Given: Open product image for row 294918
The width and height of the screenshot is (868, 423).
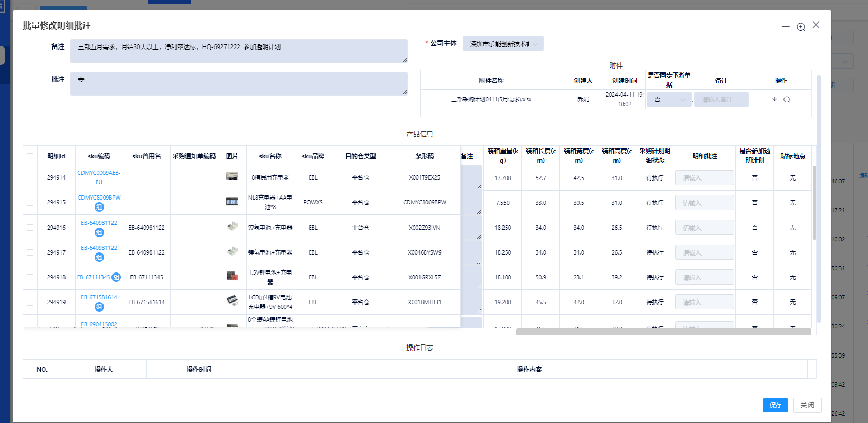Looking at the screenshot, I should pos(232,276).
